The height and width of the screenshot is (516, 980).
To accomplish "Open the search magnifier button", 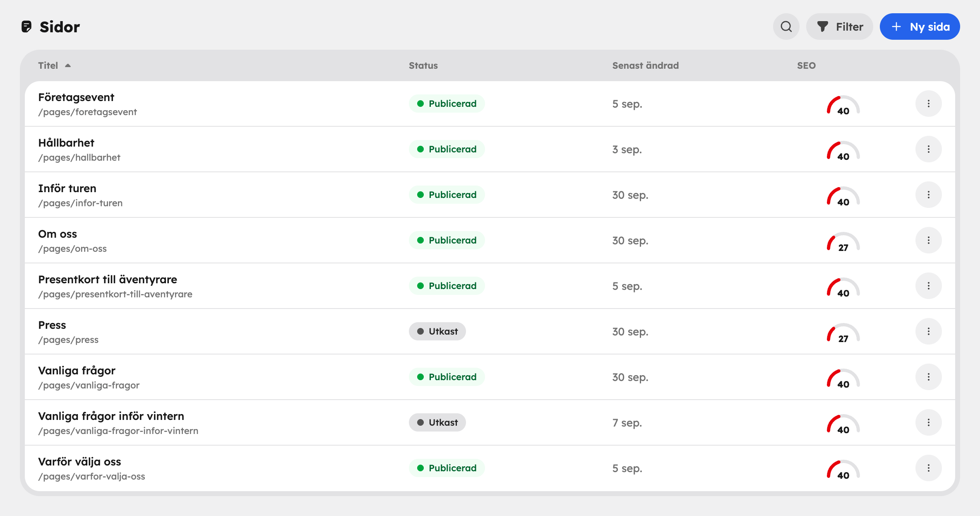I will point(786,27).
